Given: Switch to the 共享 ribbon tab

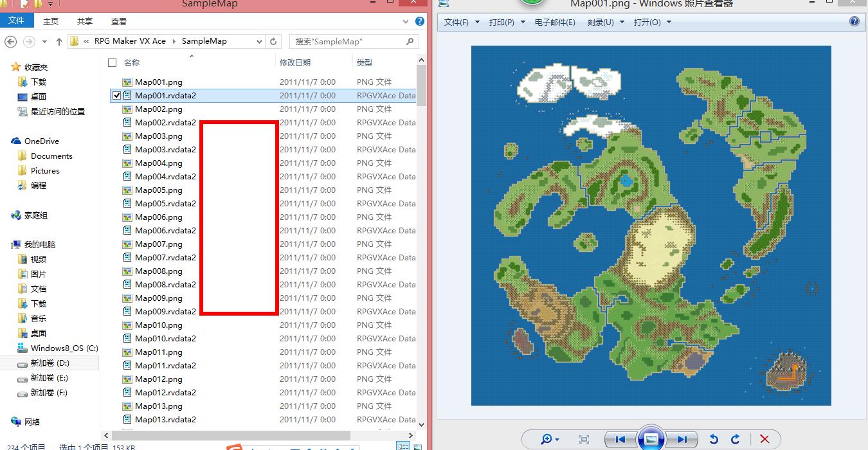Looking at the screenshot, I should (85, 21).
